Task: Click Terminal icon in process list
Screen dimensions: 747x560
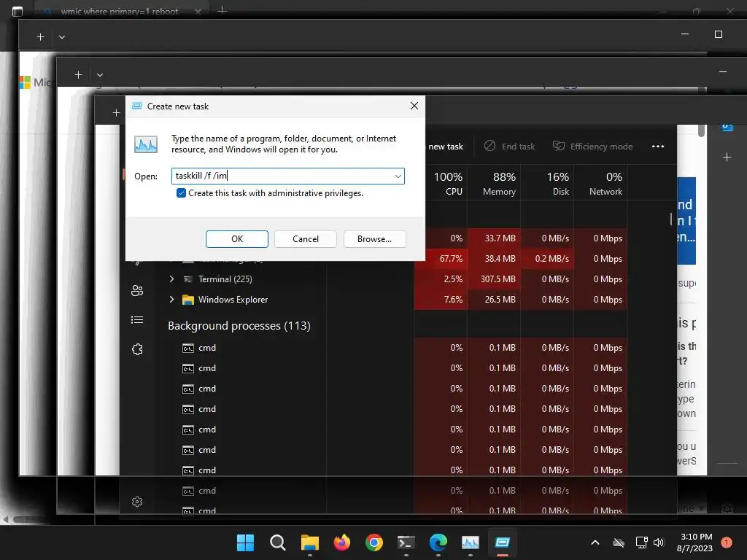Action: 188,279
